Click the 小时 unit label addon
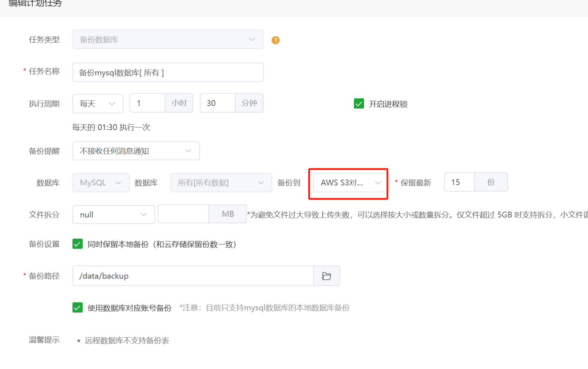The image size is (588, 369). pyautogui.click(x=179, y=103)
